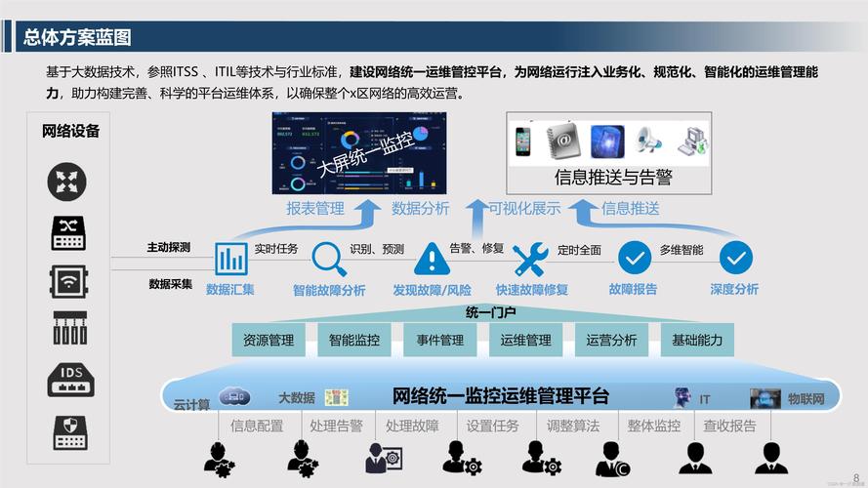Click the desktop computer icon in alert box
The width and height of the screenshot is (868, 488).
[x=692, y=142]
